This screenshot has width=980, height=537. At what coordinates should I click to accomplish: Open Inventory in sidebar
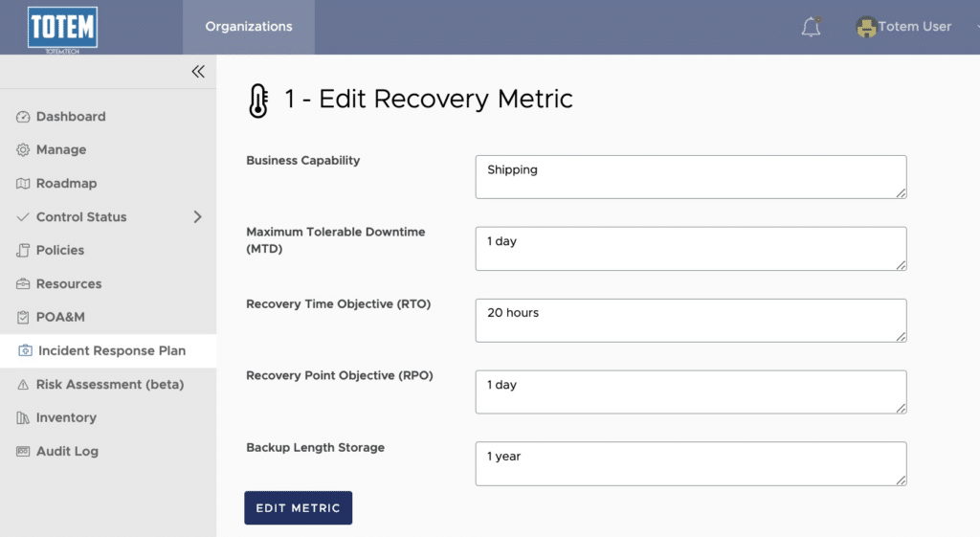(66, 417)
